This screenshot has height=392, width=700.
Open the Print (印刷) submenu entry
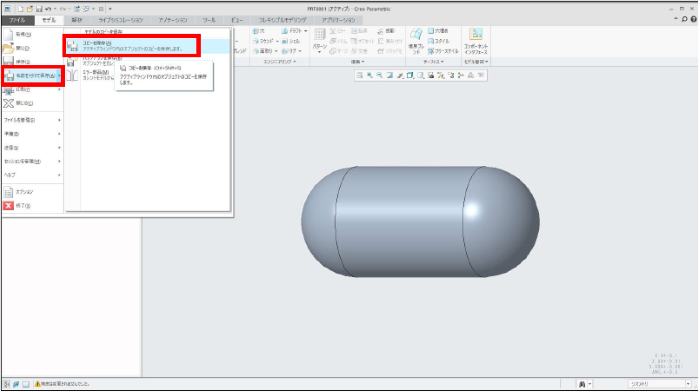click(x=31, y=90)
